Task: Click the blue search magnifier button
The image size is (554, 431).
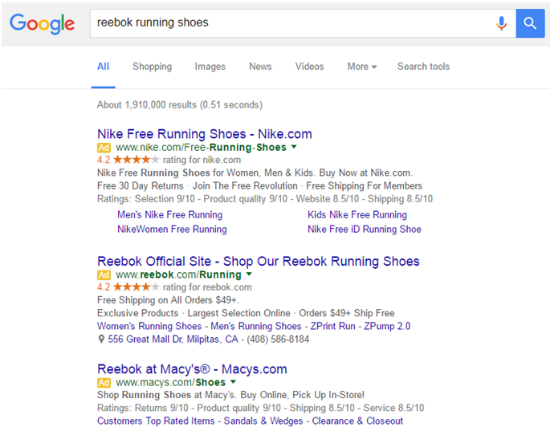Action: tap(530, 23)
